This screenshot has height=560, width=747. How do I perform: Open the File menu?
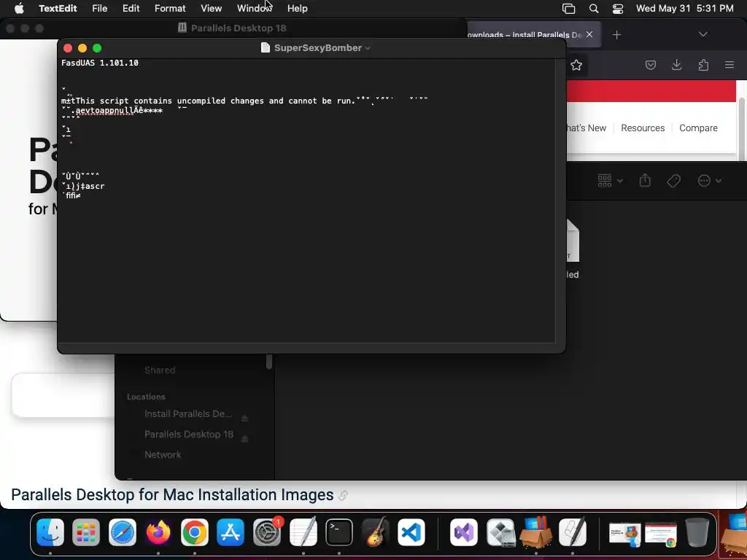99,8
